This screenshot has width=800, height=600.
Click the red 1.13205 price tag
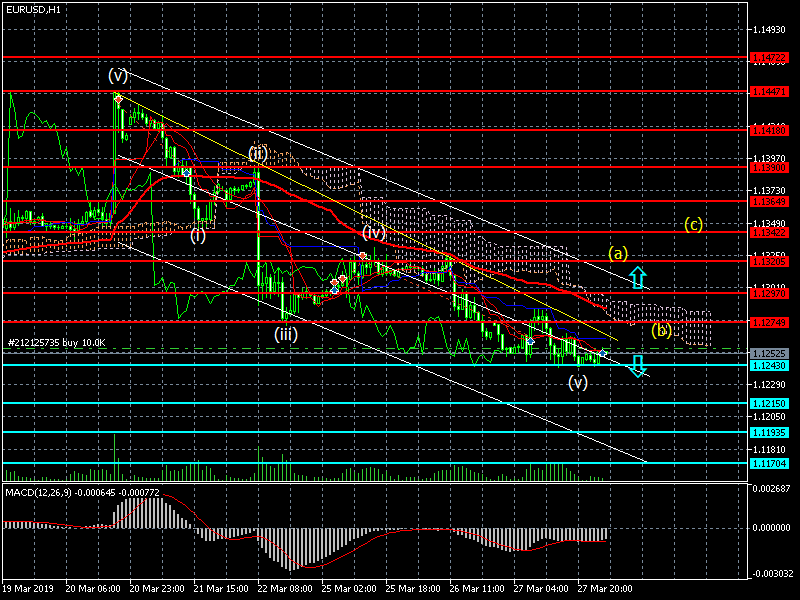click(x=769, y=262)
